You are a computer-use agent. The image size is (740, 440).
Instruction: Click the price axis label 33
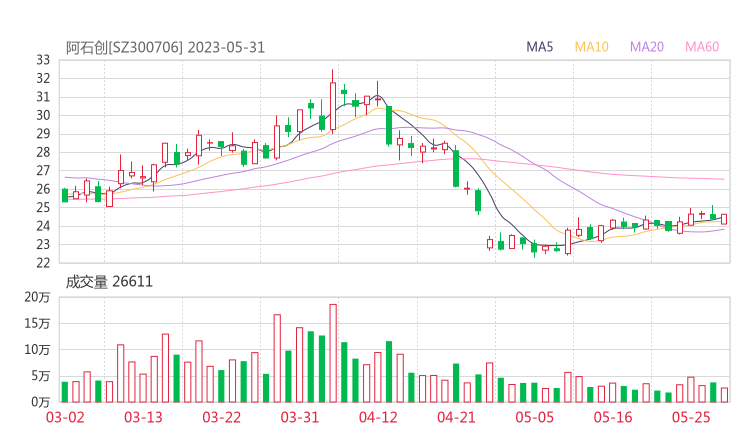[x=43, y=60]
